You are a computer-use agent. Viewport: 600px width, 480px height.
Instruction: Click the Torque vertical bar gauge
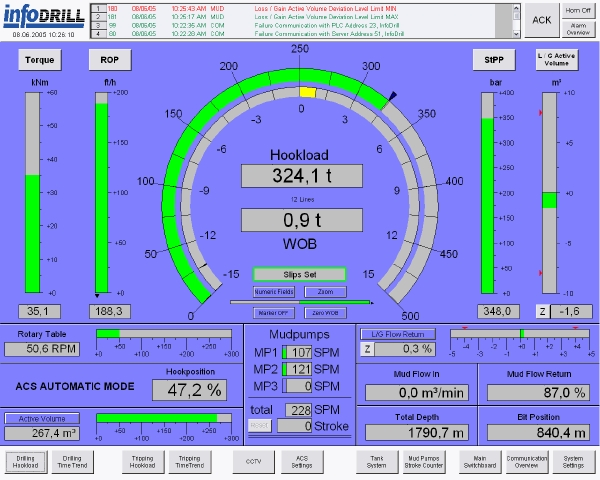tap(33, 193)
